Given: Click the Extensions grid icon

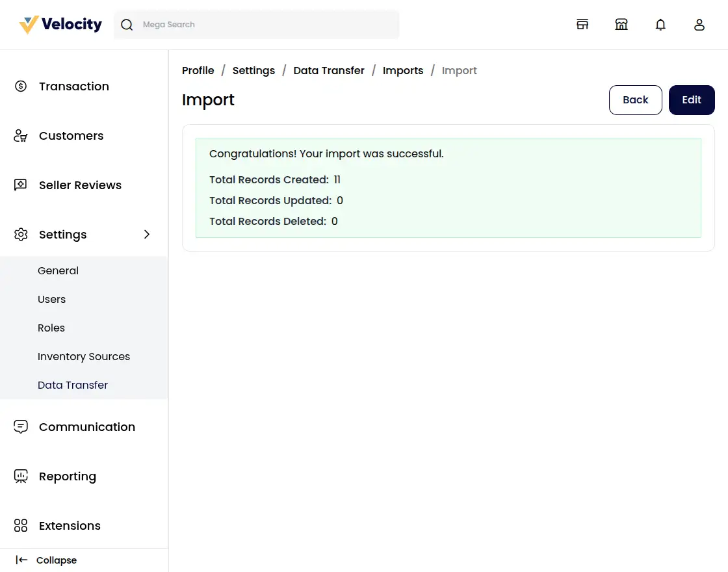Looking at the screenshot, I should coord(21,526).
